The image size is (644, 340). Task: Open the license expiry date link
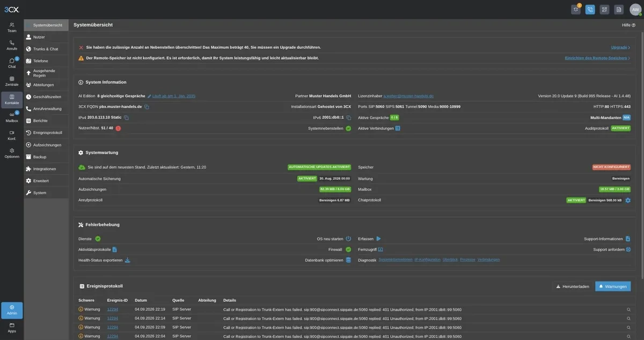click(x=174, y=96)
